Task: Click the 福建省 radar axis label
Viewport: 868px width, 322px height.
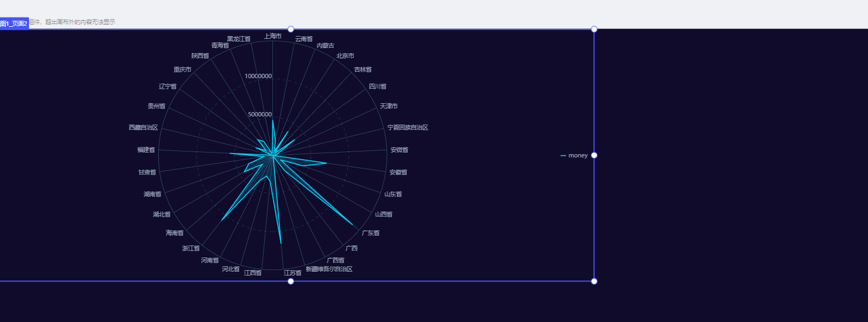Action: point(146,150)
